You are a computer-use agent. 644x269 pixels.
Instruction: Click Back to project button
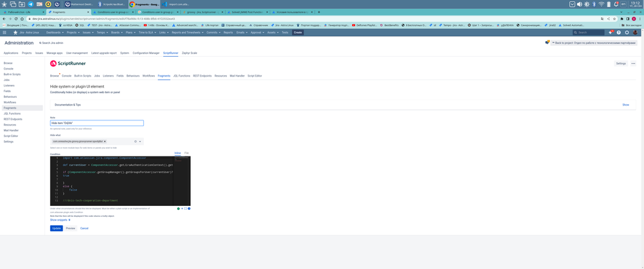point(594,42)
